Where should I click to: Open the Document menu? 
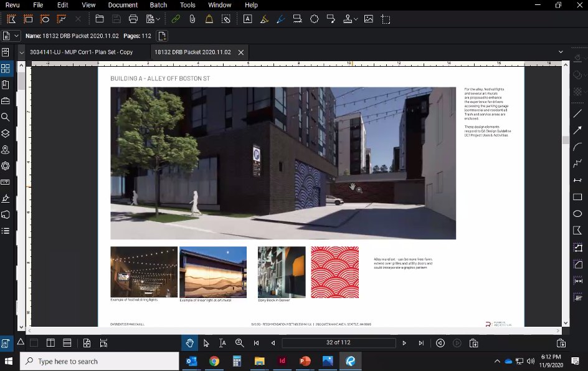coord(123,5)
